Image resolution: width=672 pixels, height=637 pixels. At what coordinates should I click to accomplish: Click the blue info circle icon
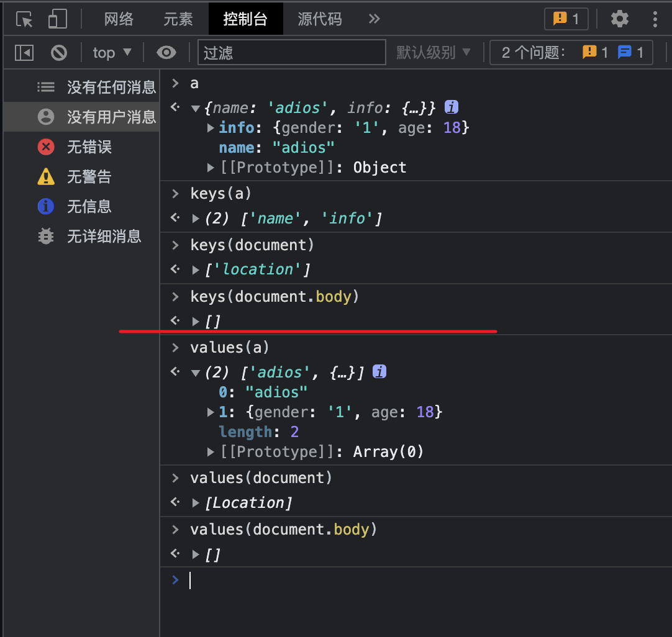[46, 207]
